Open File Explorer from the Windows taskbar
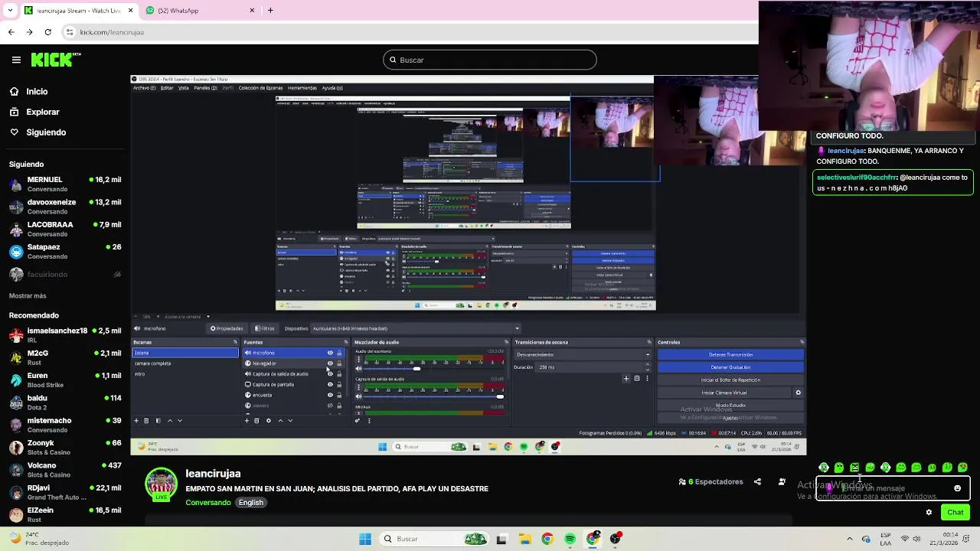The width and height of the screenshot is (980, 551). coord(524,539)
